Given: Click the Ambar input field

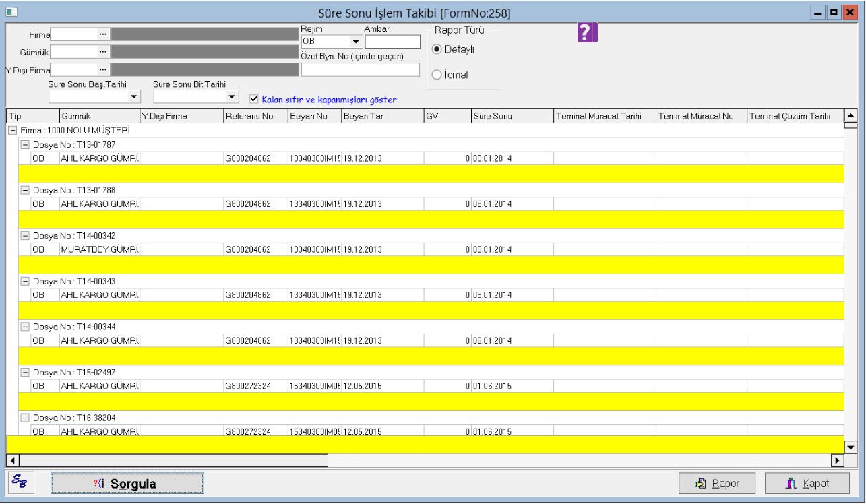Looking at the screenshot, I should [392, 42].
